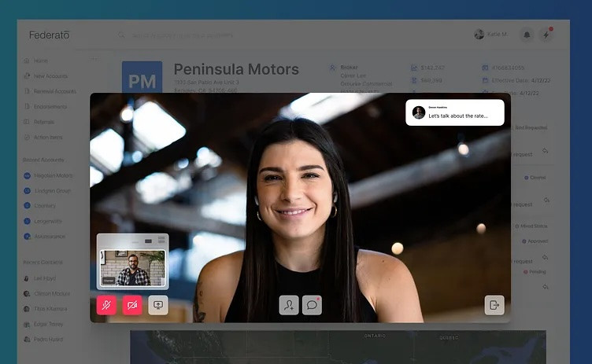
Task: Open Action Items in the sidebar
Action: 48,138
